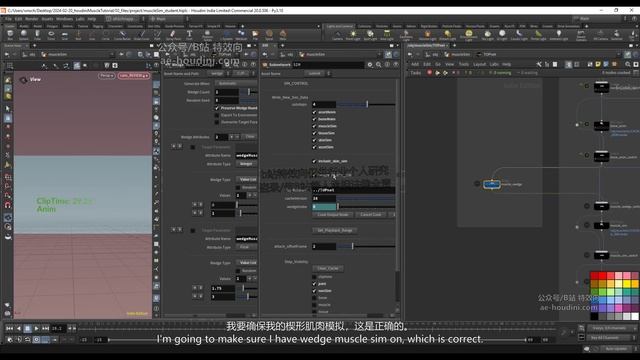Open the Attribute Type Float dropdown
The height and width of the screenshot is (360, 640).
tap(246, 247)
